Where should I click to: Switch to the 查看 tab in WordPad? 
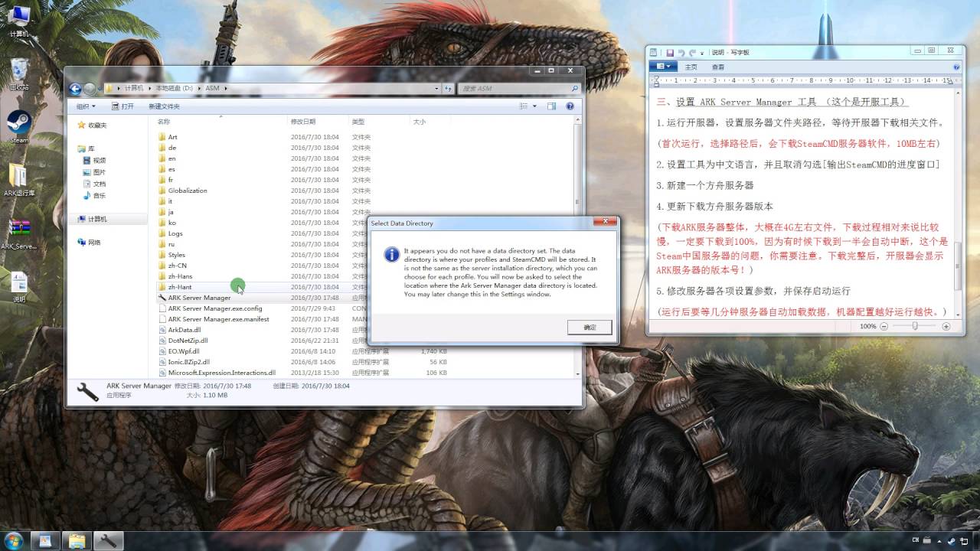click(718, 67)
